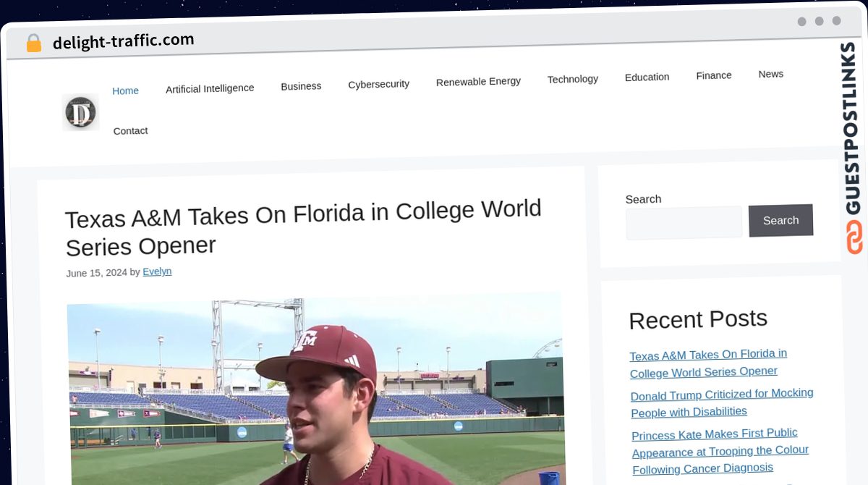
Task: Open Renewable Energy category
Action: 478,81
